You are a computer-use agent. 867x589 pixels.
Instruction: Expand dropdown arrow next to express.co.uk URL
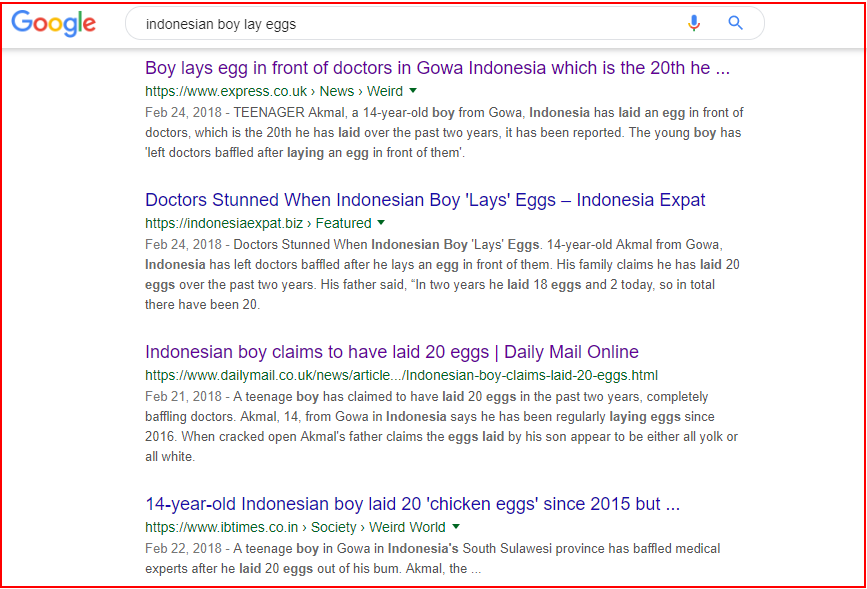tap(413, 91)
